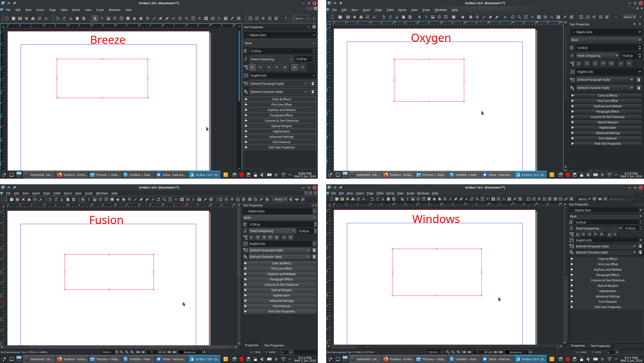Click the Insert Spiral tool in Fusion toolbar
This screenshot has width=644, height=363.
click(130, 199)
